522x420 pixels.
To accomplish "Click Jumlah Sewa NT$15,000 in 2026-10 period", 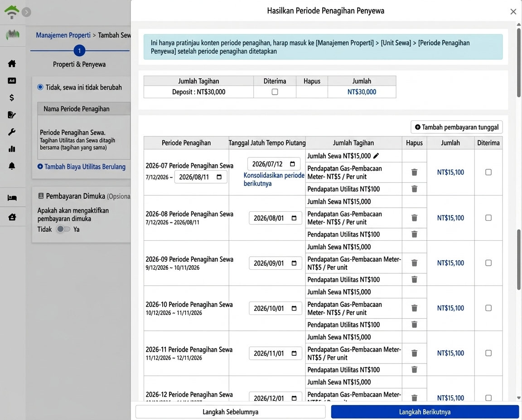I will click(339, 292).
